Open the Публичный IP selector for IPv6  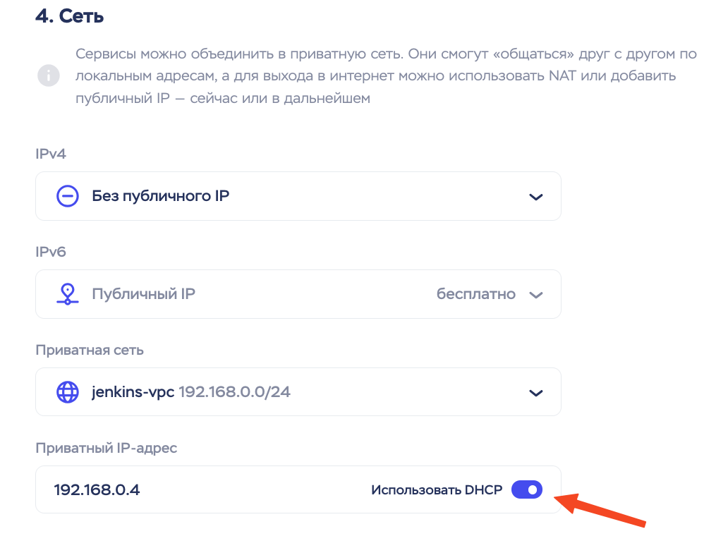click(143, 294)
